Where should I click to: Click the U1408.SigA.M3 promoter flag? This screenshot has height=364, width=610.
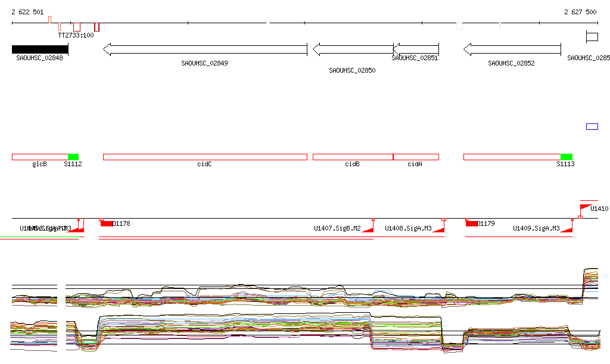[440, 228]
